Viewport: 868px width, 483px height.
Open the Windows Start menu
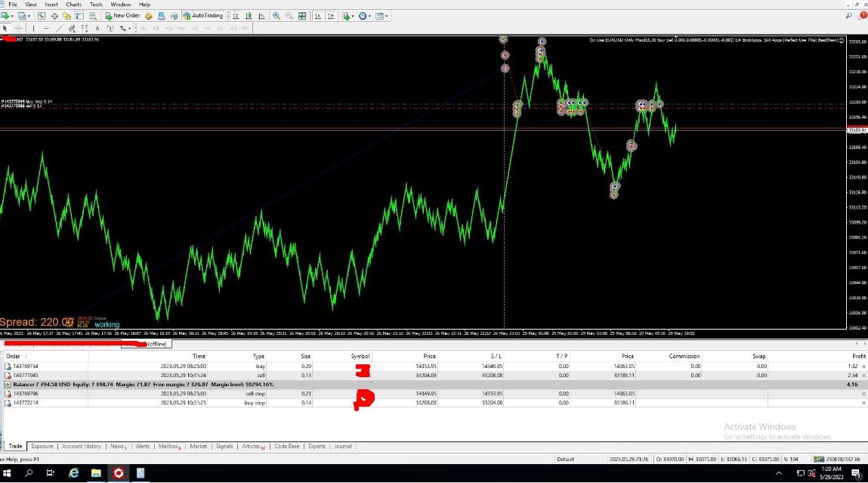pyautogui.click(x=8, y=473)
